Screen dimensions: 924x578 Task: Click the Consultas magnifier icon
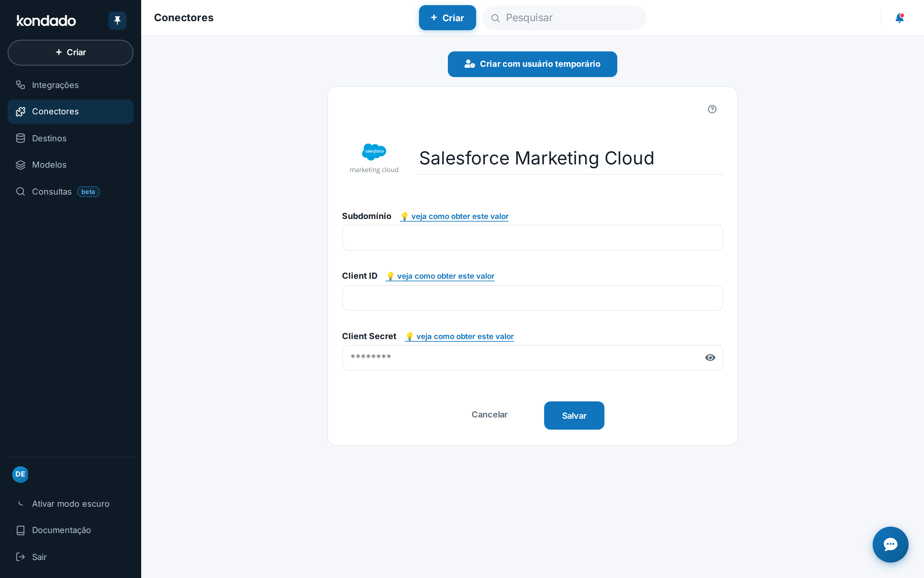pyautogui.click(x=21, y=191)
